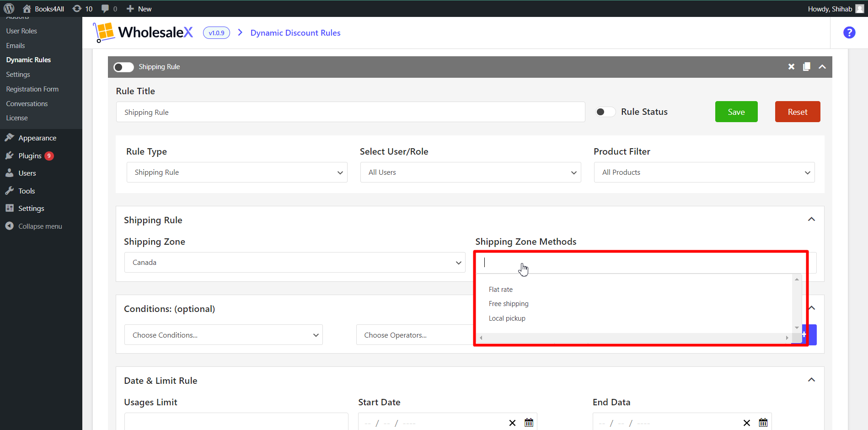Viewport: 868px width, 430px height.
Task: Edit the Rule Title input field
Action: click(350, 112)
